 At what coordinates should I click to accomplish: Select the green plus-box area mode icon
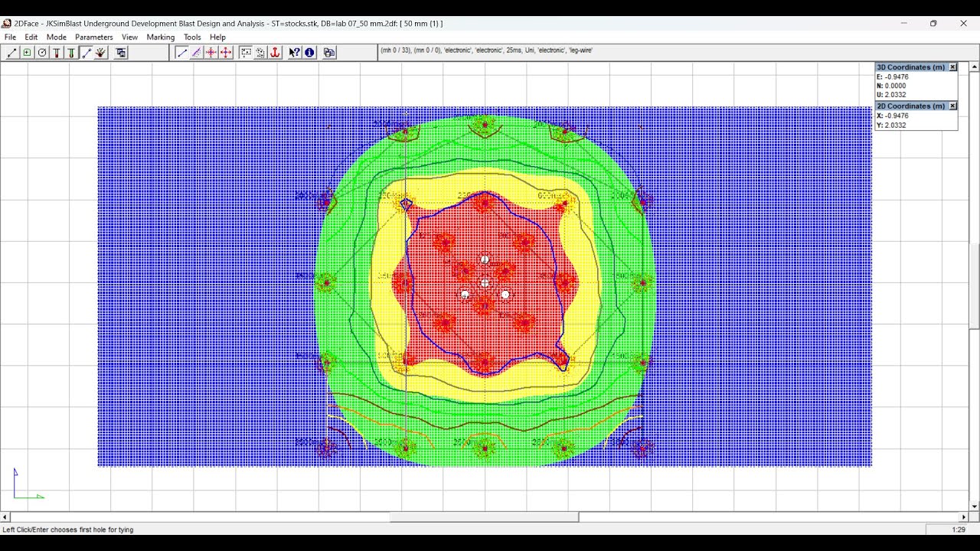[28, 53]
